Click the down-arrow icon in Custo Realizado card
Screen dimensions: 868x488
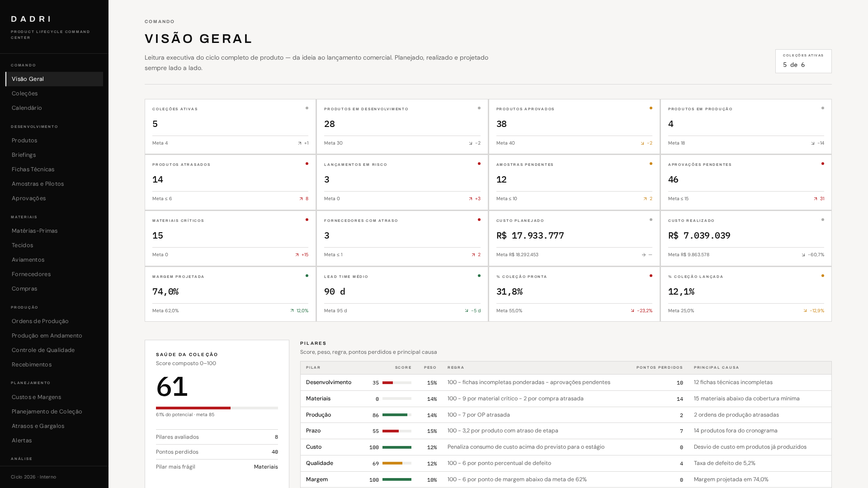pyautogui.click(x=803, y=255)
